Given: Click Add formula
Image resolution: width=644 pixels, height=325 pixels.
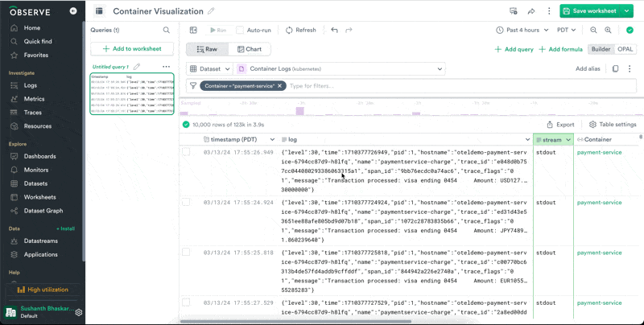Looking at the screenshot, I should (x=560, y=49).
